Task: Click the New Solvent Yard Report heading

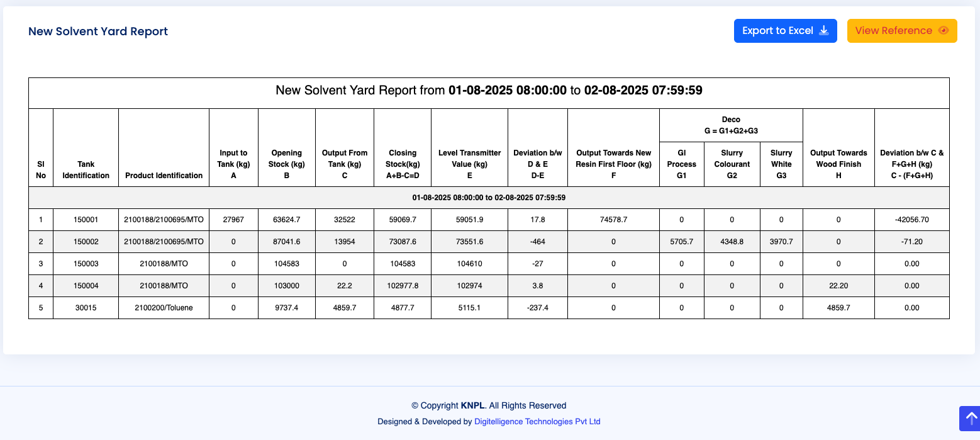Action: click(97, 31)
